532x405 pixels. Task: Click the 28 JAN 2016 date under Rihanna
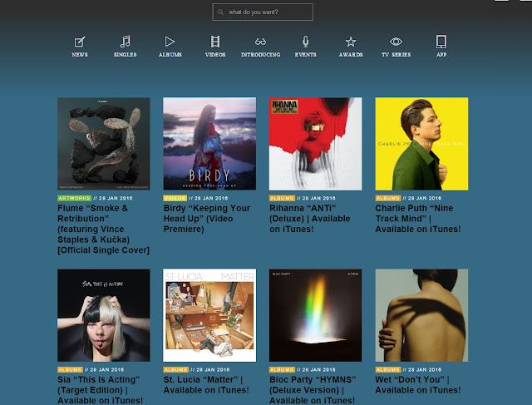click(x=318, y=198)
